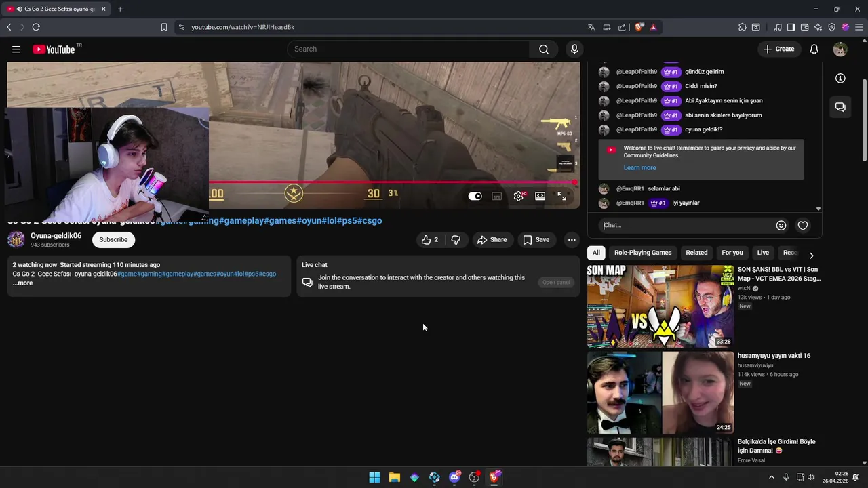Seek on the red video progress bar
868x488 pixels.
[393, 182]
